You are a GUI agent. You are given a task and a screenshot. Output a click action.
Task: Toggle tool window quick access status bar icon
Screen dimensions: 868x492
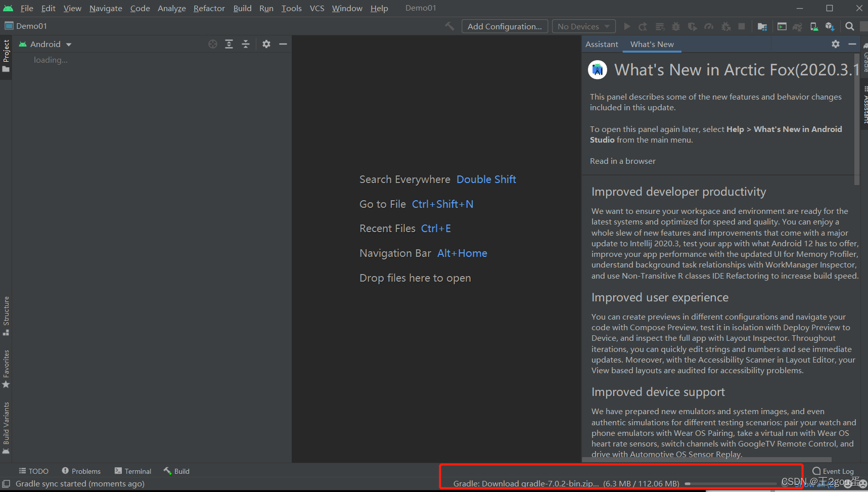[x=6, y=484]
